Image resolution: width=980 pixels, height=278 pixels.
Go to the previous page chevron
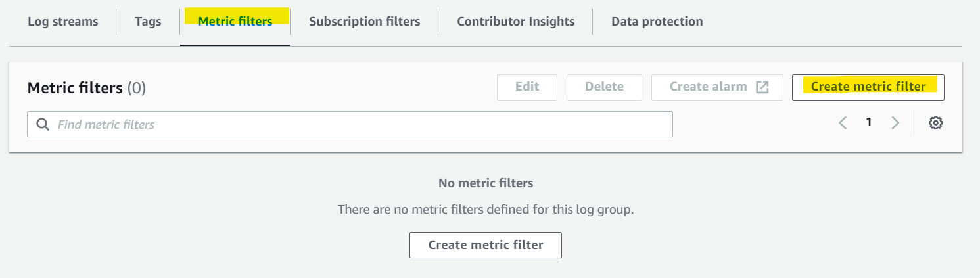pos(843,123)
